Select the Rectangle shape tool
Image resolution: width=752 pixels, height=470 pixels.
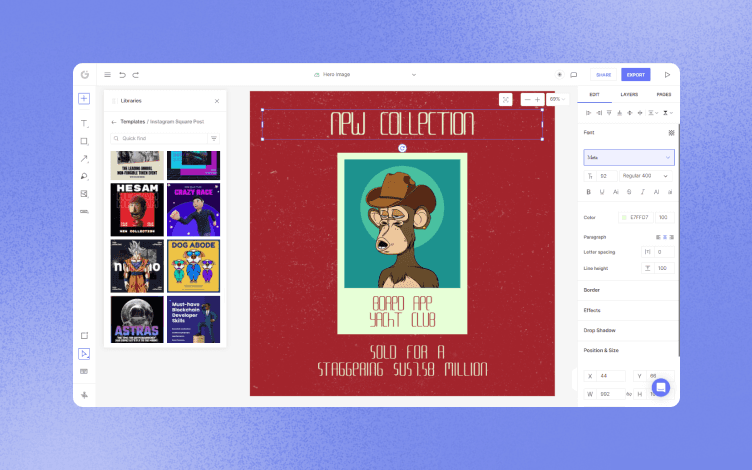pyautogui.click(x=84, y=141)
